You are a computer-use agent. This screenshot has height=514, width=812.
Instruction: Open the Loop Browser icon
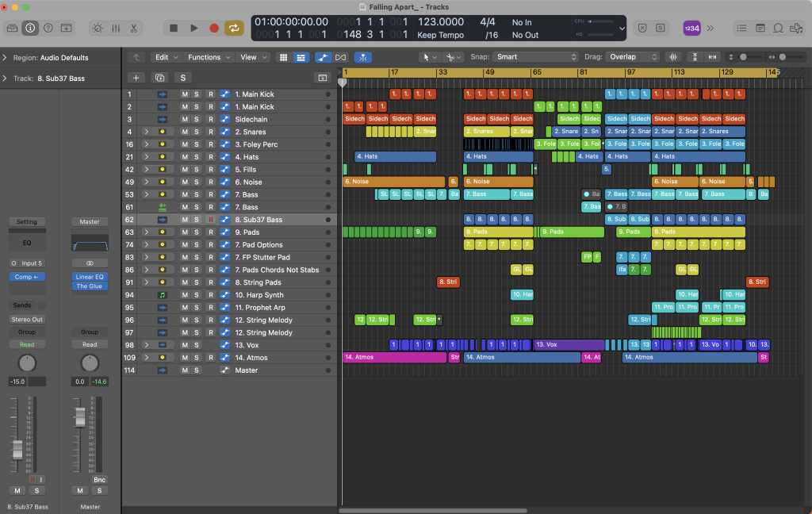777,28
